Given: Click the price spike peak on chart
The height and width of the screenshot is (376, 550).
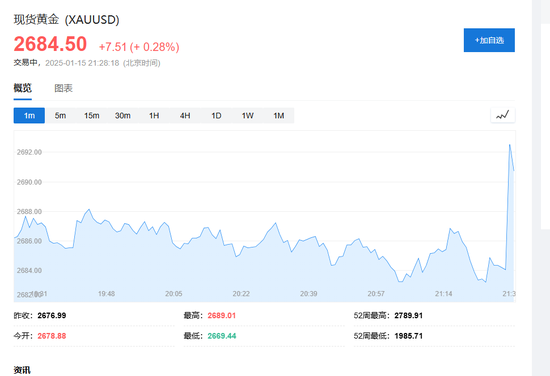Looking at the screenshot, I should pyautogui.click(x=510, y=145).
